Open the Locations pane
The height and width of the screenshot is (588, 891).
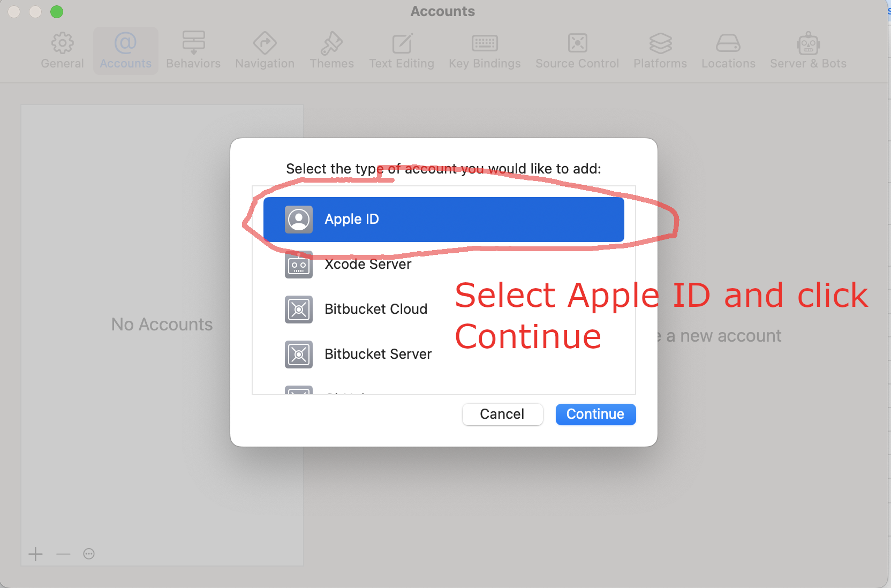(728, 51)
